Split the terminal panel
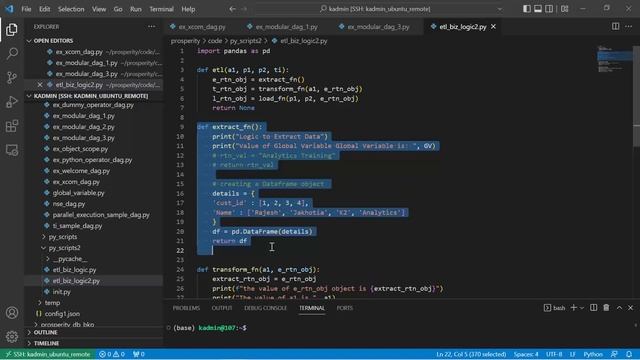The height and width of the screenshot is (360, 640). click(x=593, y=308)
